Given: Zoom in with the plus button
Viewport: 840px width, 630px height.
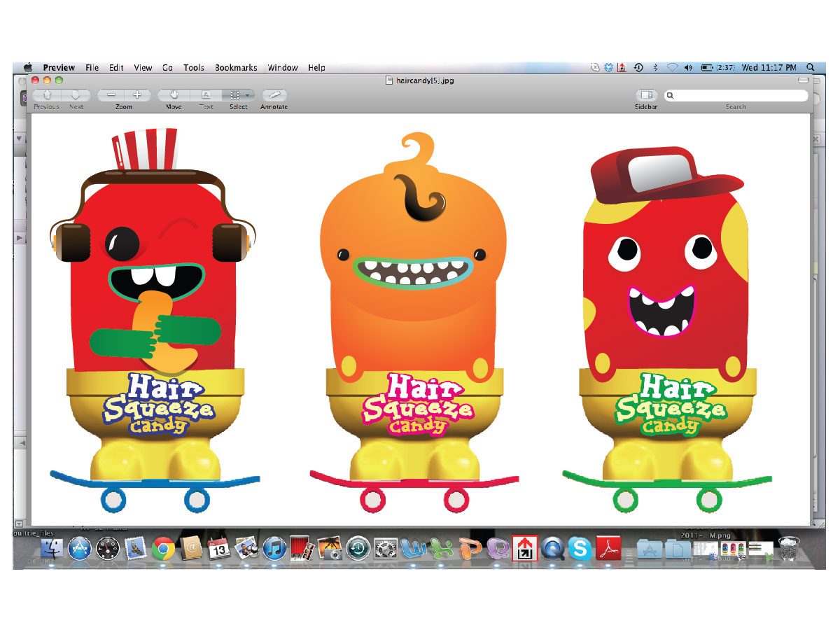Looking at the screenshot, I should coord(137,94).
